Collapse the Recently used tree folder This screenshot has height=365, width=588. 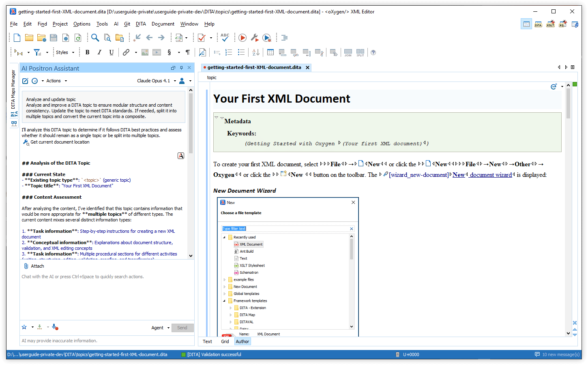pos(224,237)
